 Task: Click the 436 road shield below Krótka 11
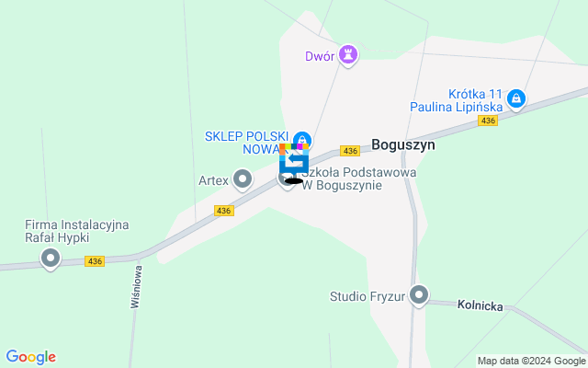click(x=488, y=121)
